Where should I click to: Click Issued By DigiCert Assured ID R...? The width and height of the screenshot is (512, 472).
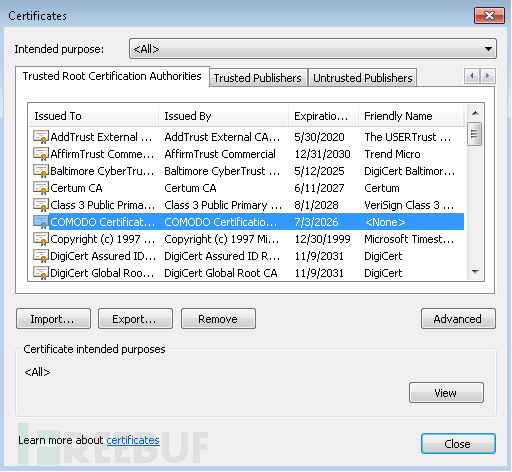[x=222, y=256]
